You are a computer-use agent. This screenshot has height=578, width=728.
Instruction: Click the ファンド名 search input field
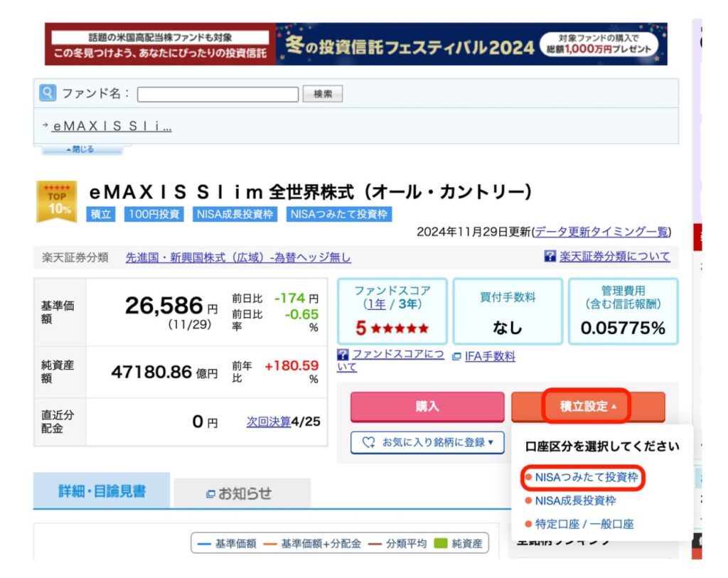point(218,95)
